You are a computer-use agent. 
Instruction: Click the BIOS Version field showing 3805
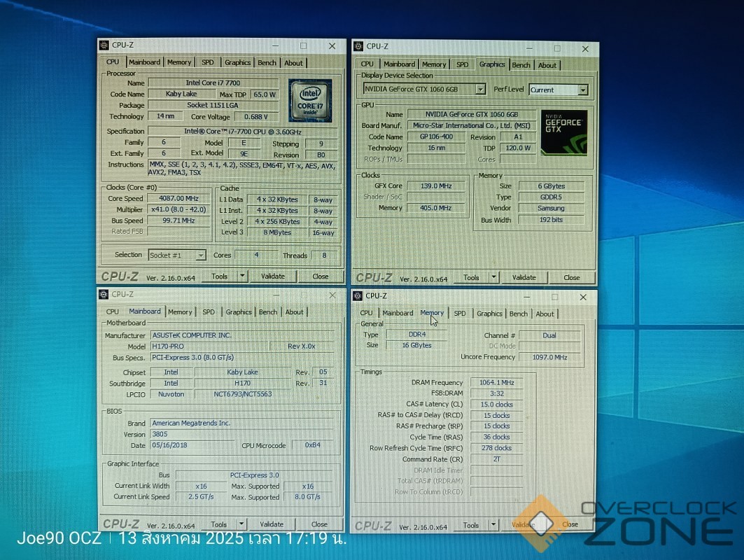tap(192, 434)
